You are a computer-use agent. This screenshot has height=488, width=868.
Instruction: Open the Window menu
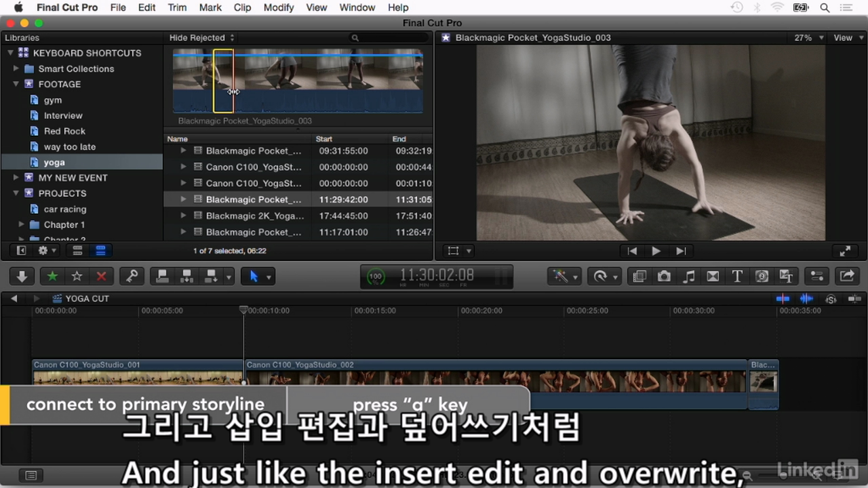point(357,7)
